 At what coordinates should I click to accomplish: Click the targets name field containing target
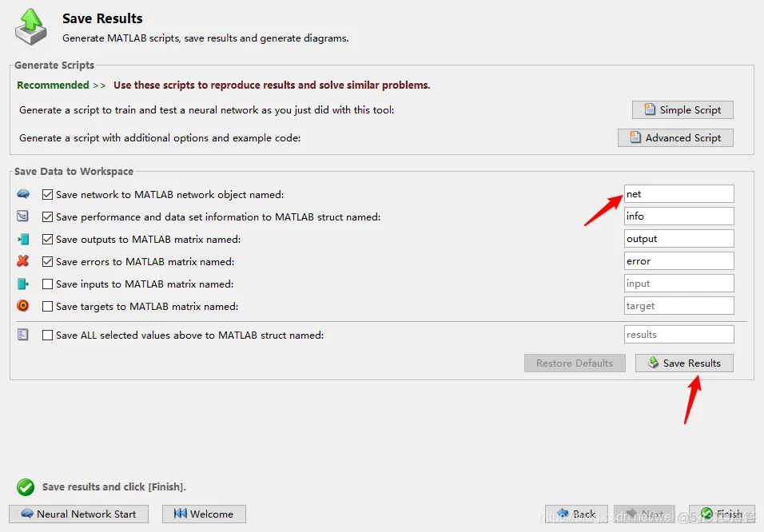678,306
